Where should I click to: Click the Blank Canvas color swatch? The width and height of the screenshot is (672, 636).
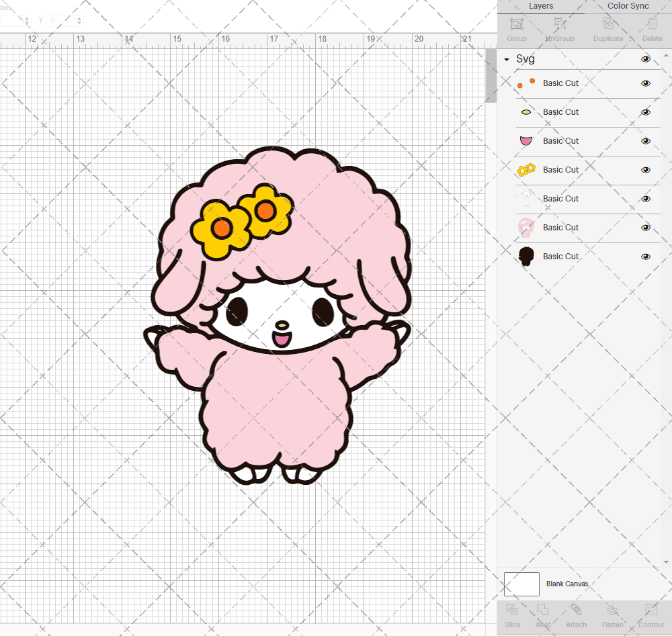[x=521, y=584]
